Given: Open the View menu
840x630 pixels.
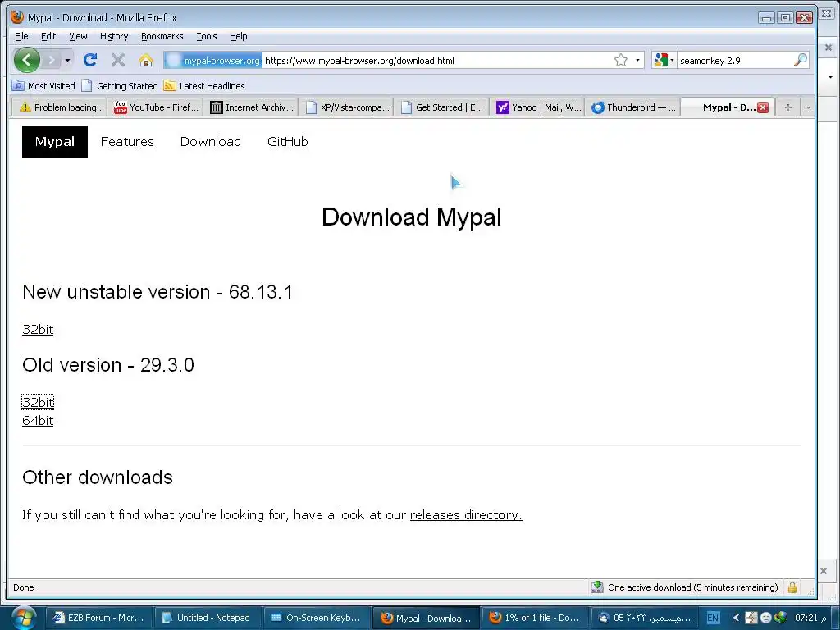Looking at the screenshot, I should [78, 36].
